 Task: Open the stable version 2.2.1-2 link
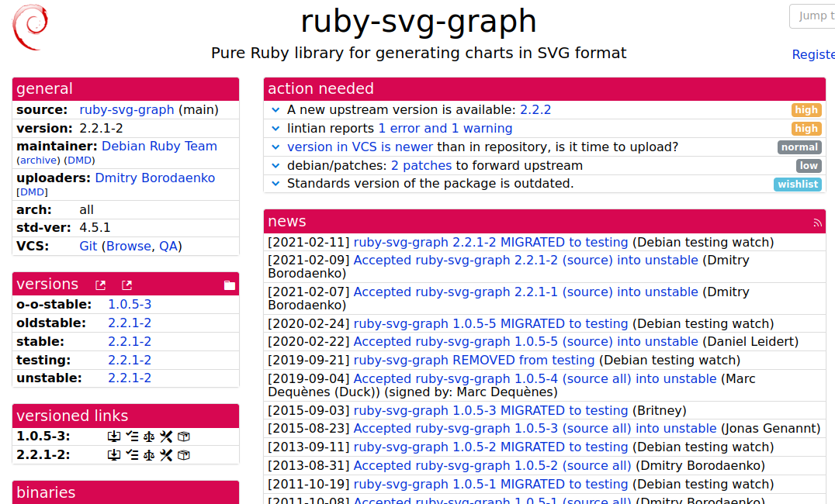coord(130,342)
